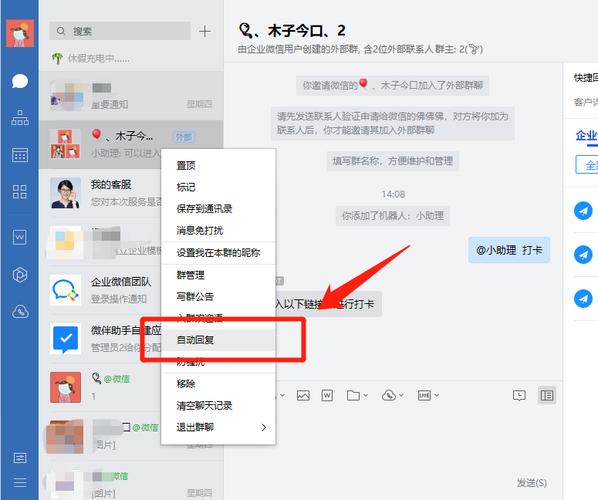
Task: Click the first quick-reply send arrow icon
Action: [583, 211]
